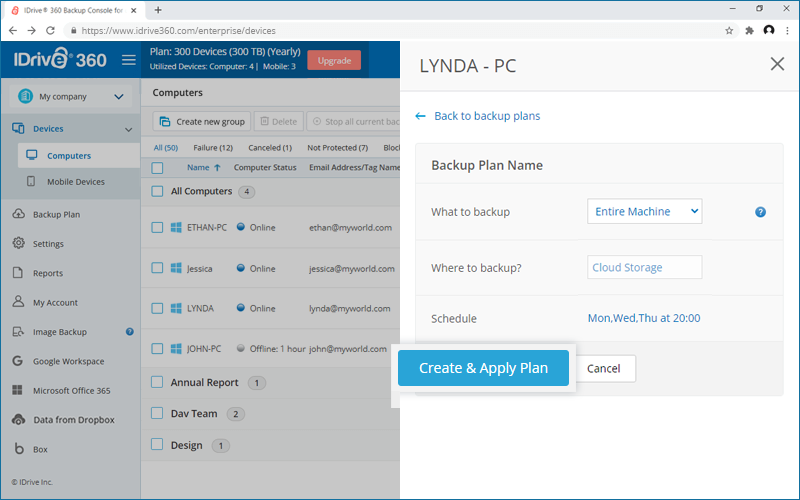Click lynda@myworld.com email
The height and width of the screenshot is (500, 800).
349,308
